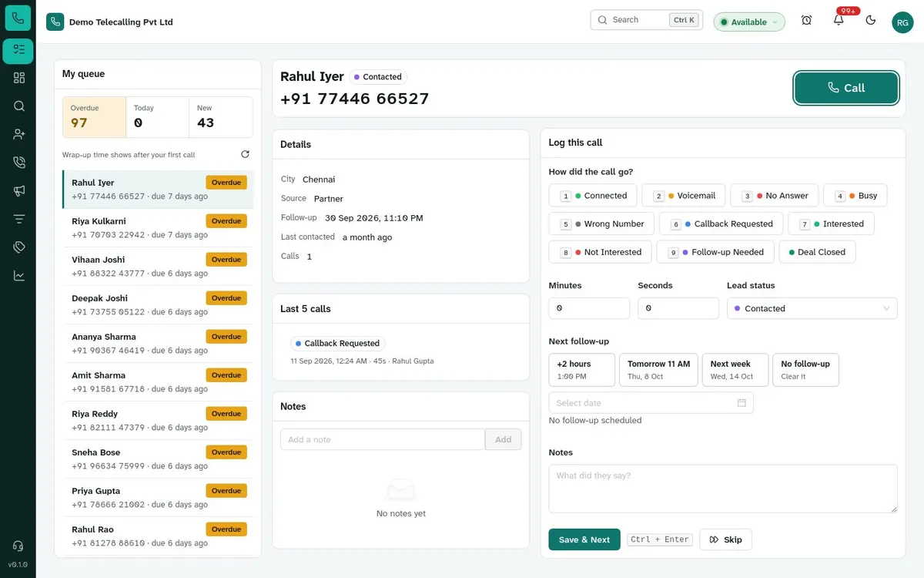Click the What did they say notes box
Image resolution: width=924 pixels, height=578 pixels.
tap(723, 489)
